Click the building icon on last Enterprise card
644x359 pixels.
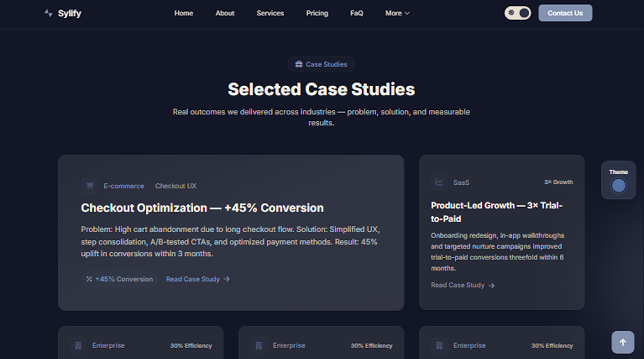tap(439, 345)
